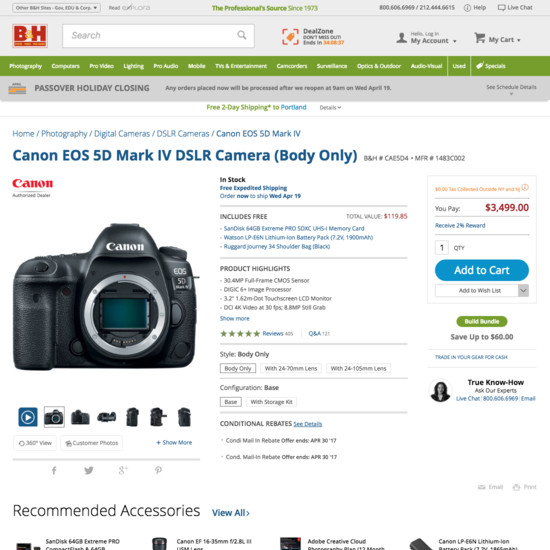Pin product with Pinterest icon

(159, 470)
